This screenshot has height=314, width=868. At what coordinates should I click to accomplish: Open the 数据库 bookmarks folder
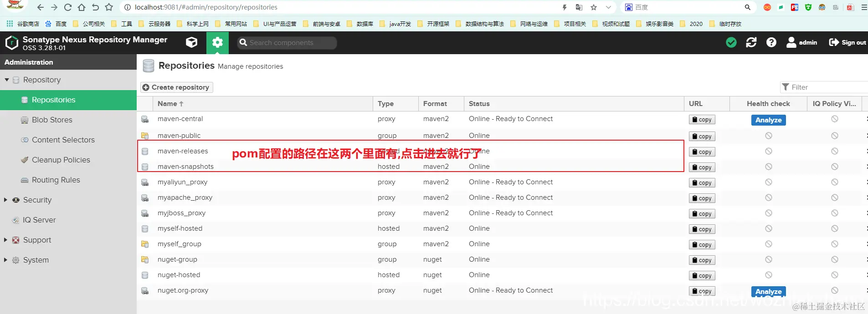tap(360, 24)
